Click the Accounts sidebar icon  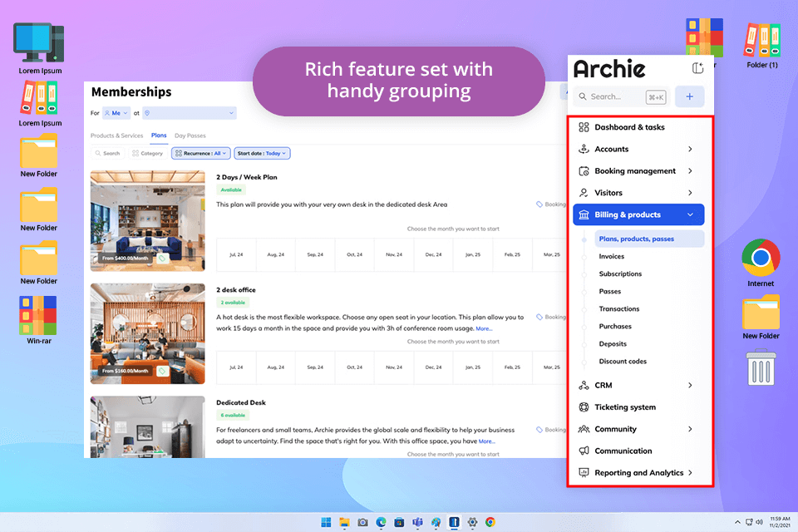[x=584, y=149]
